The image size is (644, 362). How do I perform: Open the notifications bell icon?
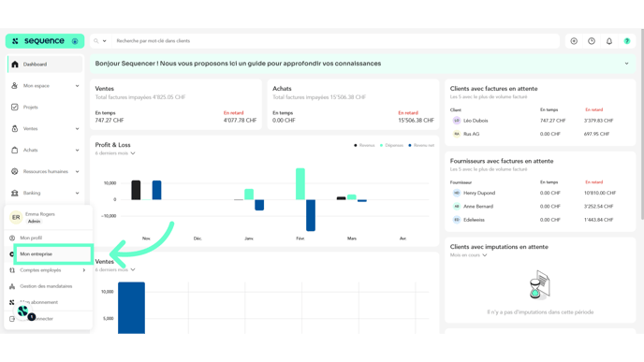(x=609, y=41)
